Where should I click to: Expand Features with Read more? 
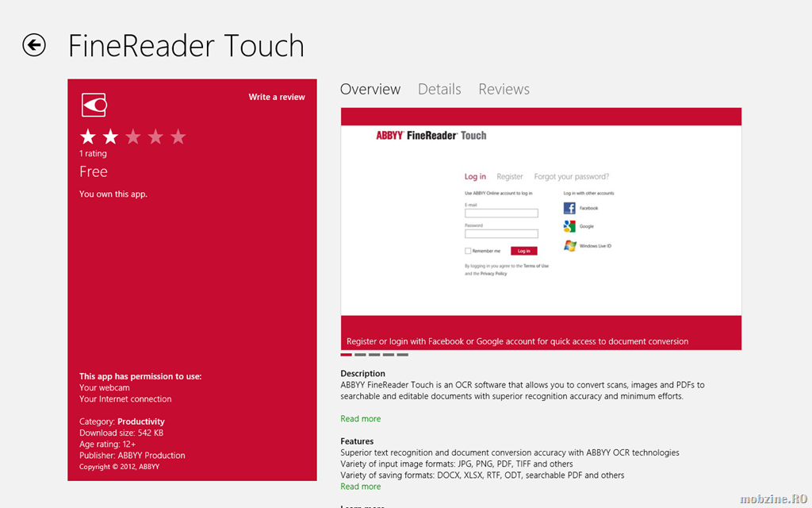(360, 487)
